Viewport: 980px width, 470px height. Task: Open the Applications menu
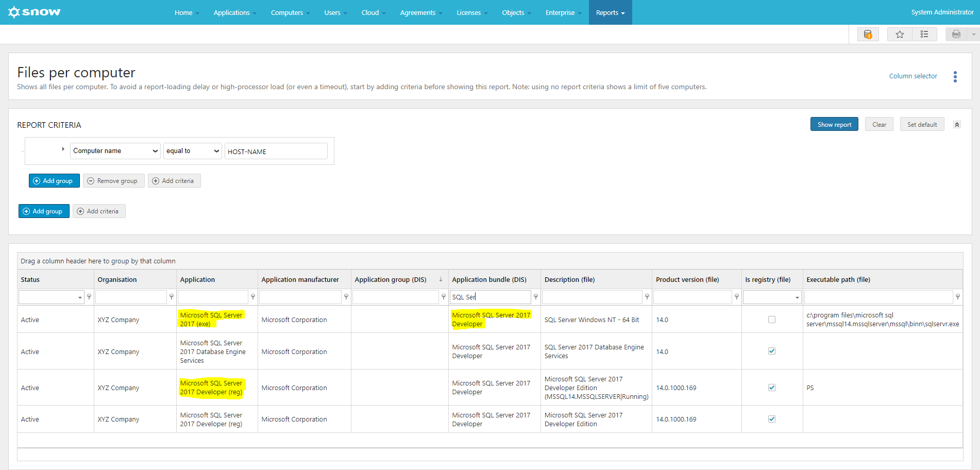click(235, 12)
